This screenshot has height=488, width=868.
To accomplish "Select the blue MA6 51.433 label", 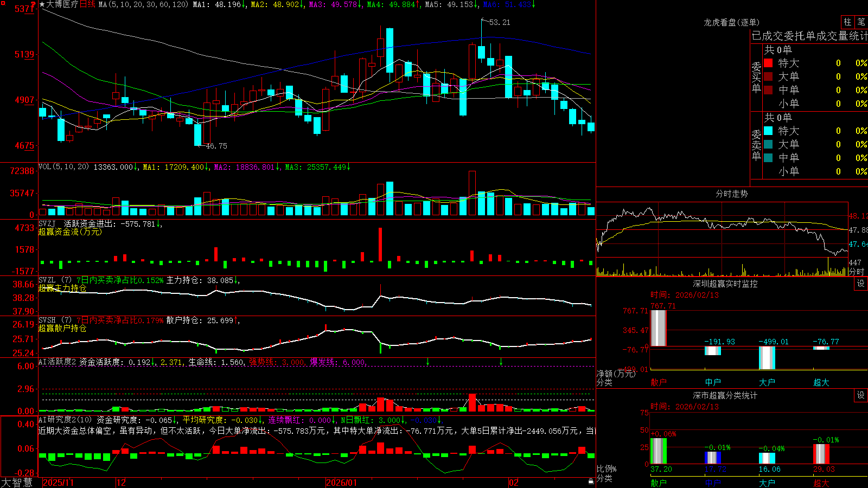I will [509, 4].
